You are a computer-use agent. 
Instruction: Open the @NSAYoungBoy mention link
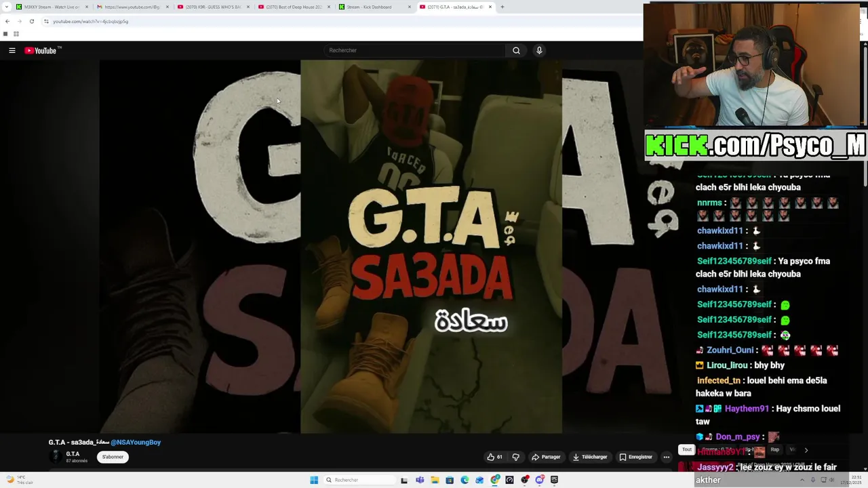(x=136, y=442)
